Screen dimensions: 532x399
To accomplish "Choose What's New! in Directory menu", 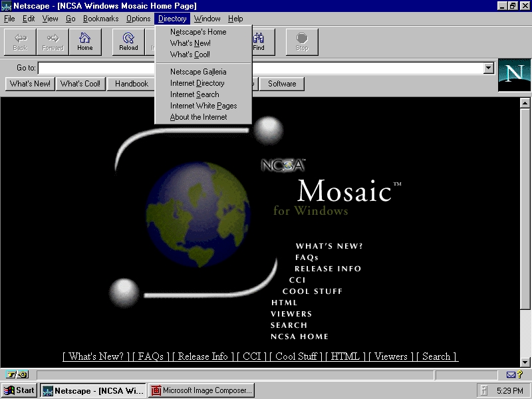I will (203, 43).
